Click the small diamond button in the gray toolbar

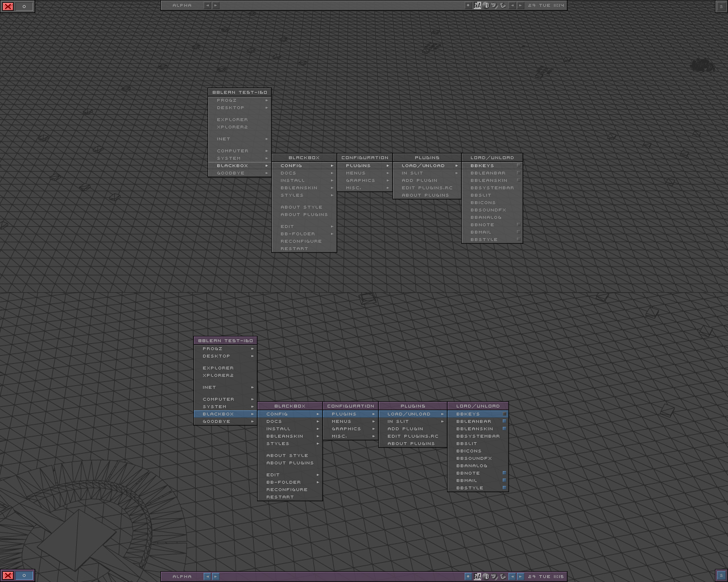468,5
